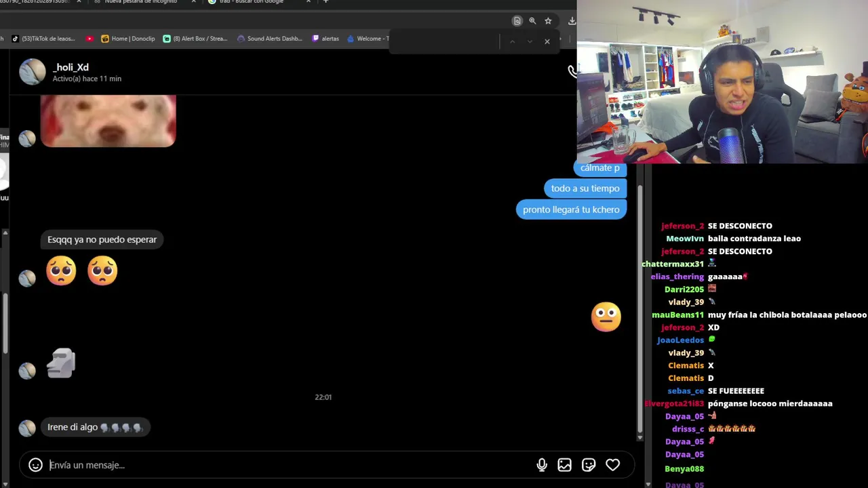Click chat username Benya088

pyautogui.click(x=684, y=469)
